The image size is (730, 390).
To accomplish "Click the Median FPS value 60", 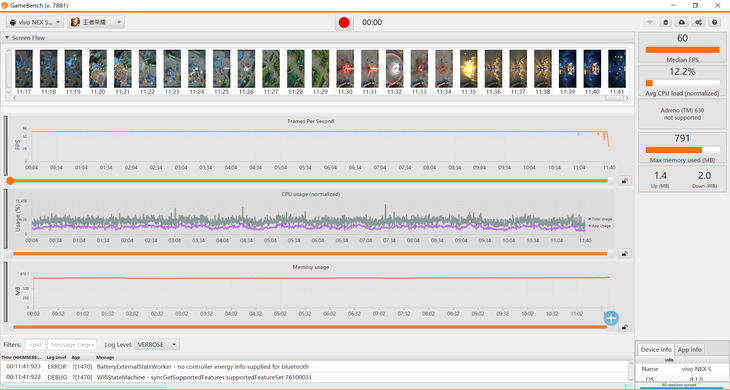I will pyautogui.click(x=682, y=38).
